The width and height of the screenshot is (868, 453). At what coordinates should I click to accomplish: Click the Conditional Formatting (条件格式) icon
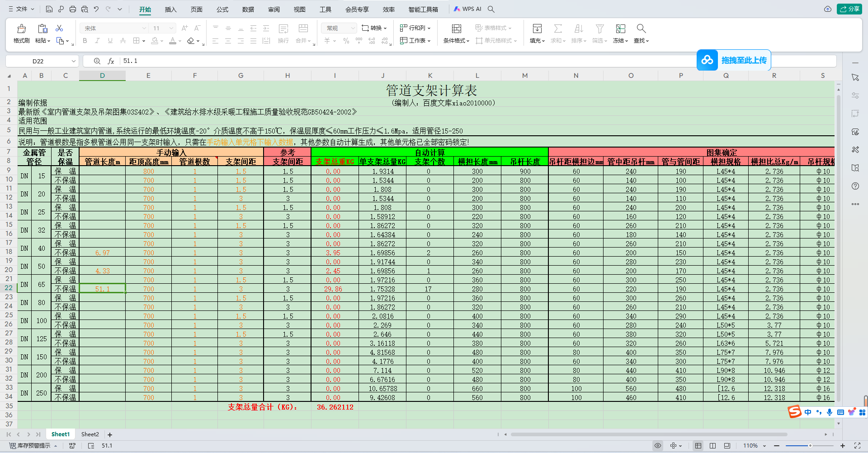[x=457, y=29]
